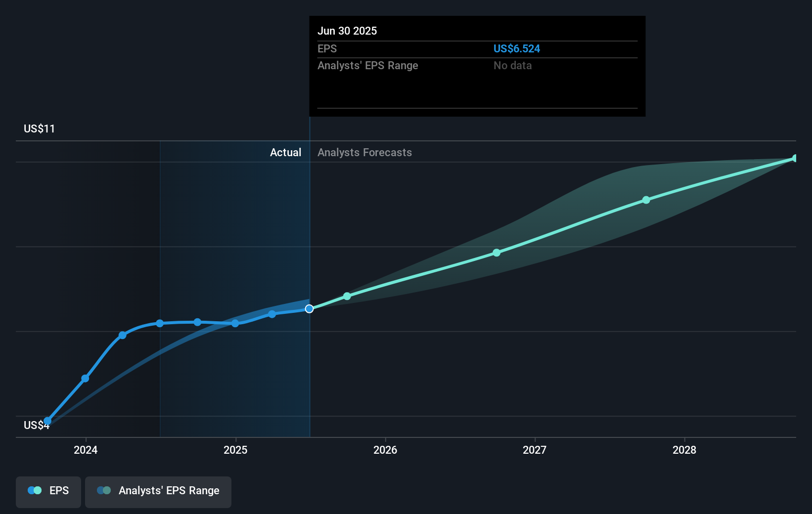Toggle the EPS series visibility
The width and height of the screenshot is (812, 514).
48,492
